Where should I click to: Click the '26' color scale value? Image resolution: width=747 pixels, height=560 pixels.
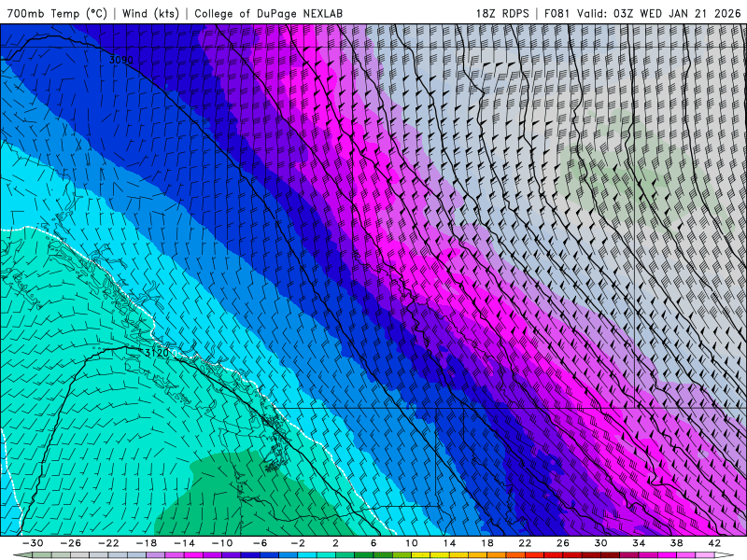click(x=563, y=543)
